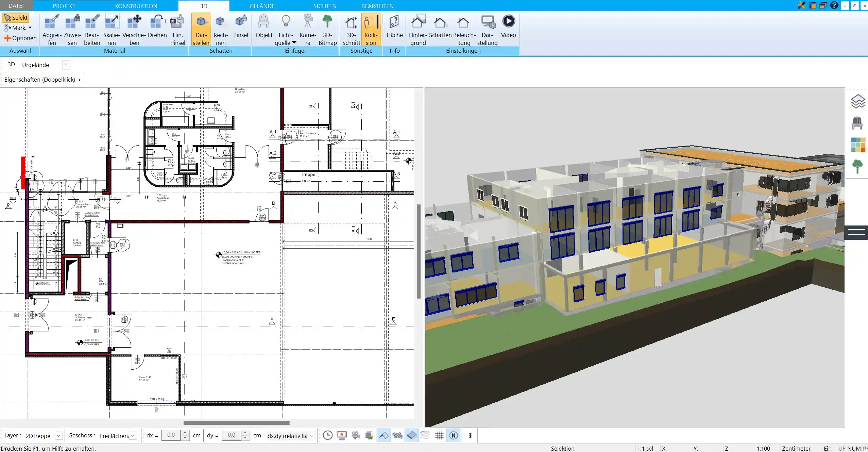Screen dimensions: 868x452
Task: Choose the Hin. Pinsel tool
Action: click(x=177, y=30)
